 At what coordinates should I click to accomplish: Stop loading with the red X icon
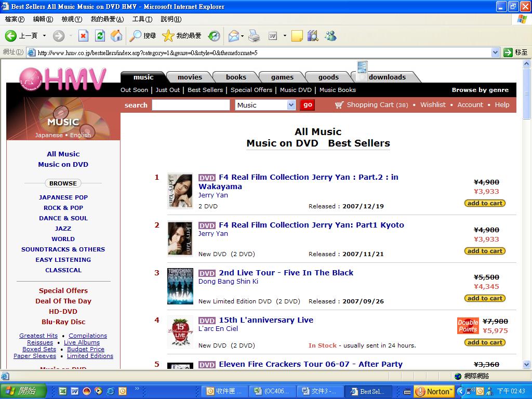click(x=83, y=36)
